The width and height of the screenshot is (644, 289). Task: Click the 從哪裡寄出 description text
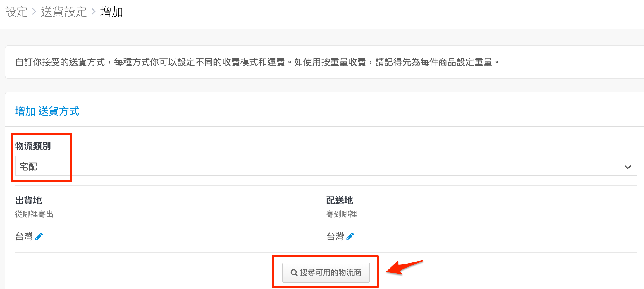tap(34, 214)
